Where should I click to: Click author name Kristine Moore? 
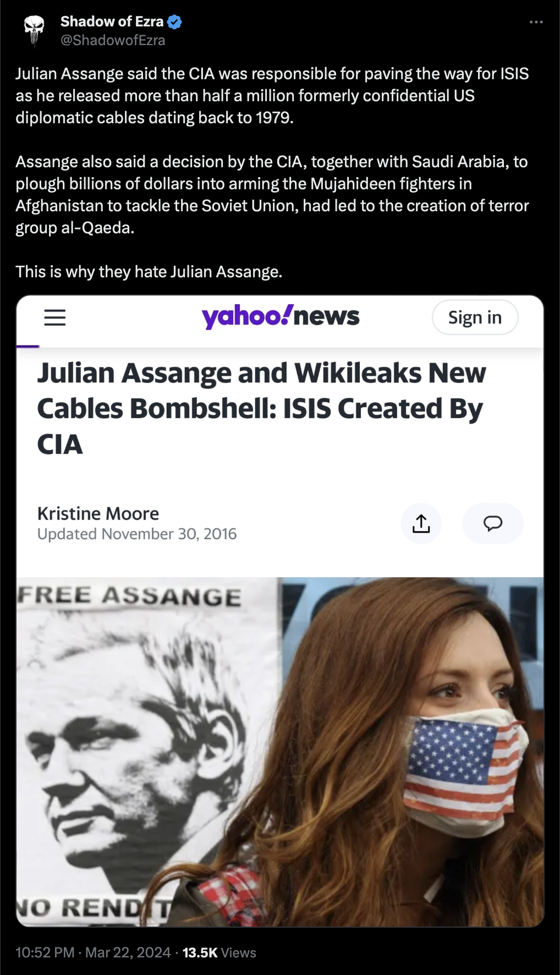tap(98, 513)
